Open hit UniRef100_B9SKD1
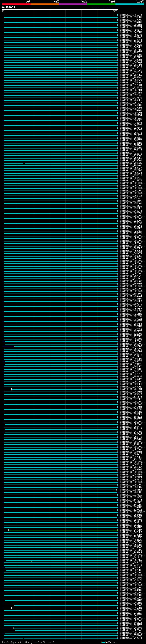Screen dimensions: 146x644 131,17
